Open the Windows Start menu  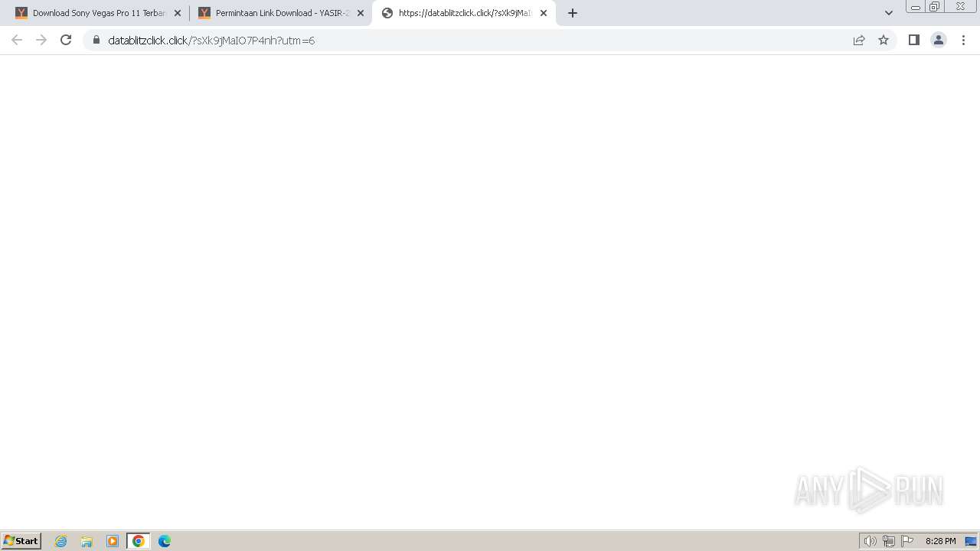coord(21,541)
